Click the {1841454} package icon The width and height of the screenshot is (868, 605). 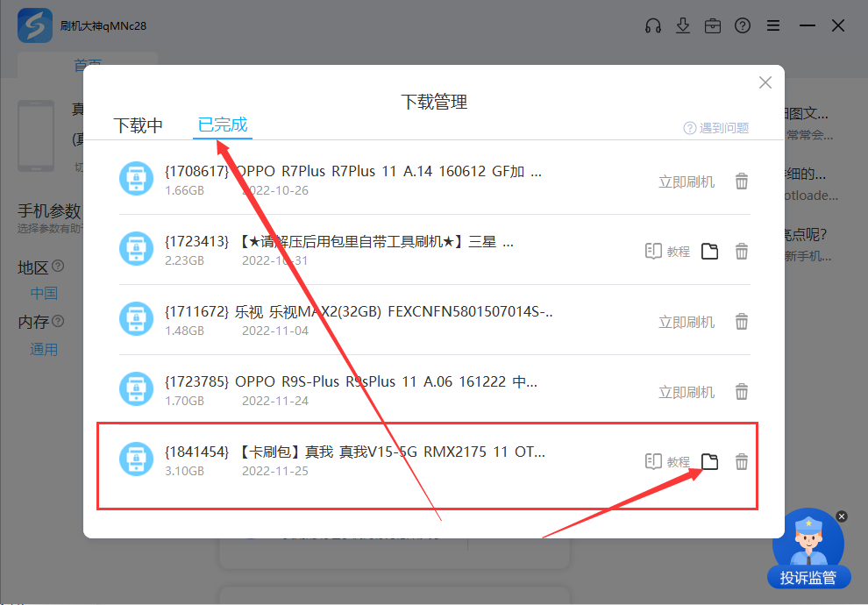[136, 459]
